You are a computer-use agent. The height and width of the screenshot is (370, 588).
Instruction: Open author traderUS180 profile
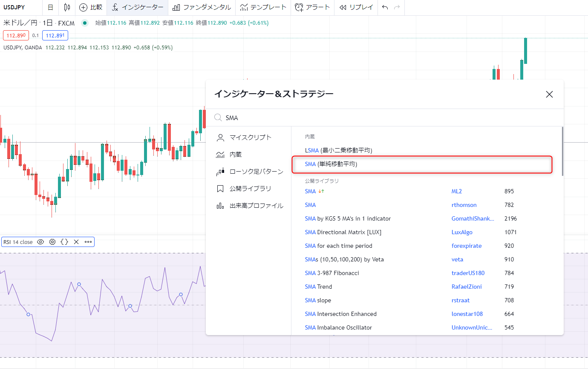pyautogui.click(x=468, y=273)
